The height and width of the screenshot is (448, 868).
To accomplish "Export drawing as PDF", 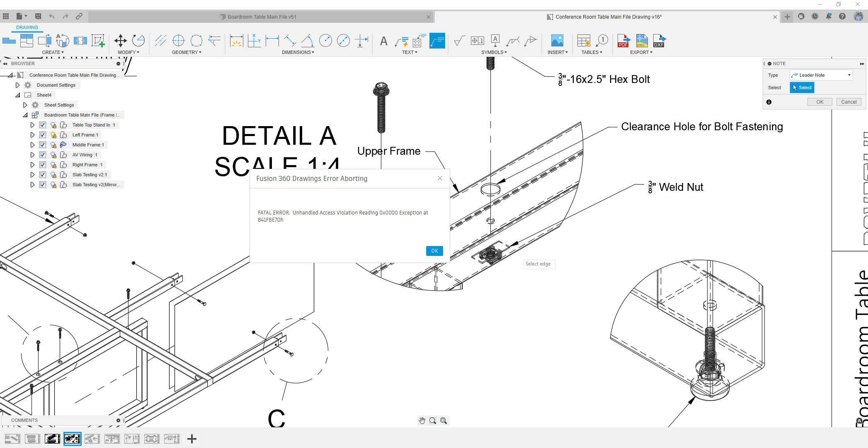I will point(623,41).
